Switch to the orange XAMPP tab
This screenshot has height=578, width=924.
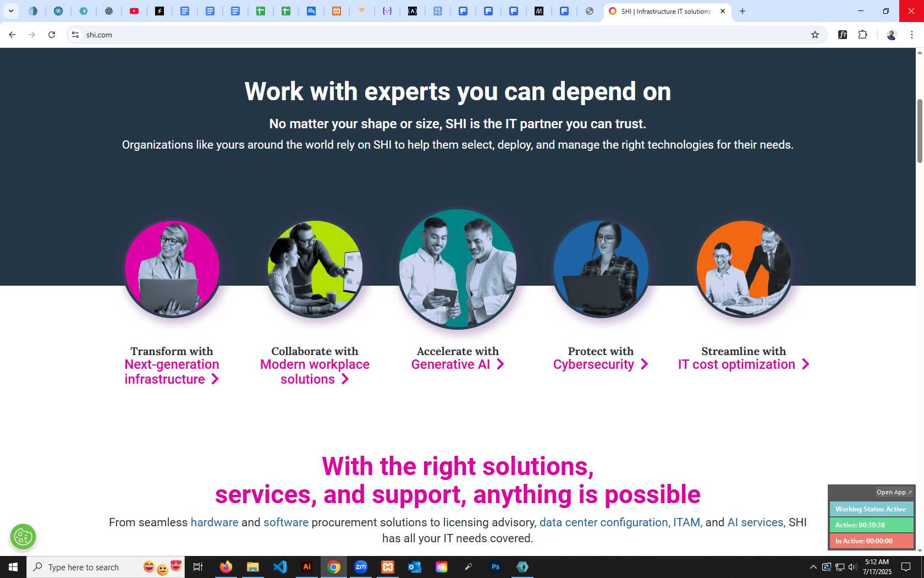[x=337, y=11]
